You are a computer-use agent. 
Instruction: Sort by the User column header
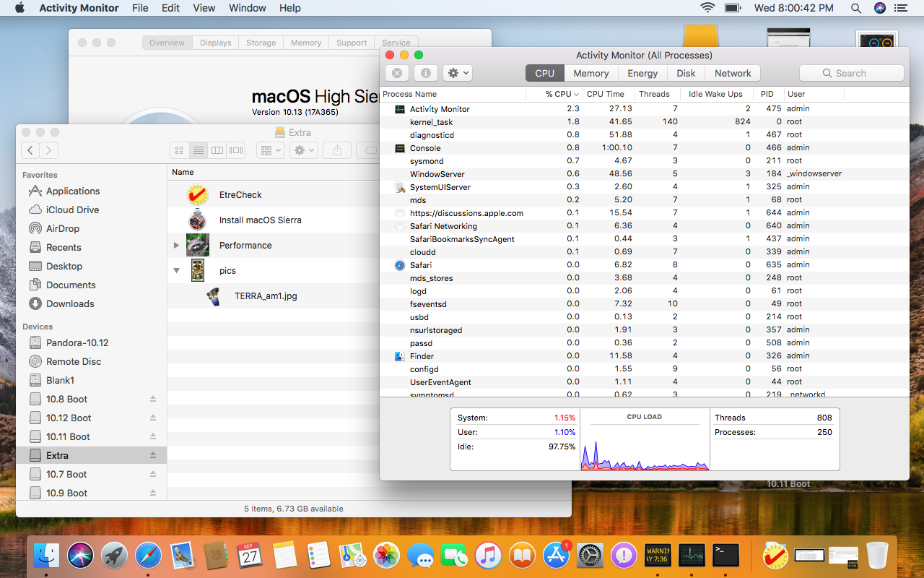point(814,94)
